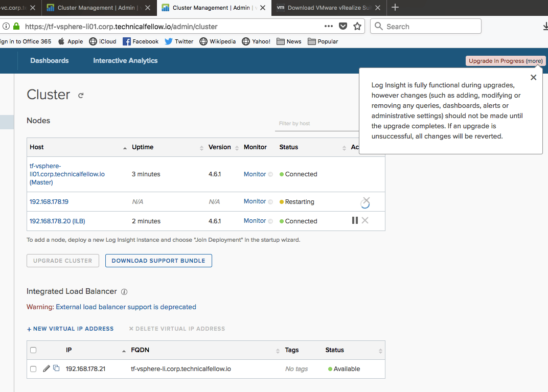The height and width of the screenshot is (392, 548).
Task: Show site information icon in address bar
Action: (x=6, y=26)
